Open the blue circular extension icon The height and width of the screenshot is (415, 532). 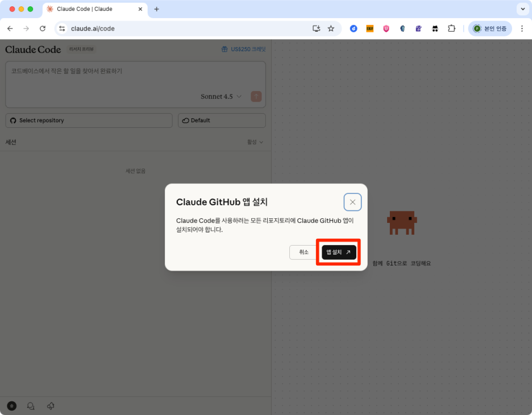coord(354,28)
